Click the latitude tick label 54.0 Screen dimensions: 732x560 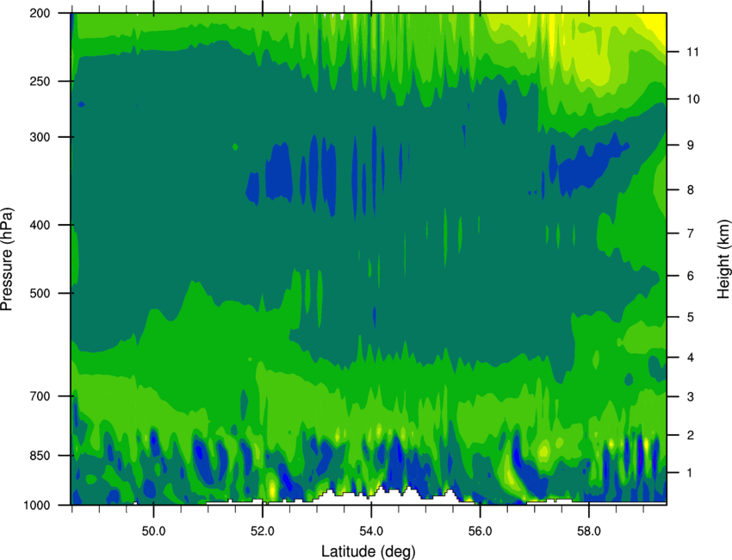tap(371, 531)
